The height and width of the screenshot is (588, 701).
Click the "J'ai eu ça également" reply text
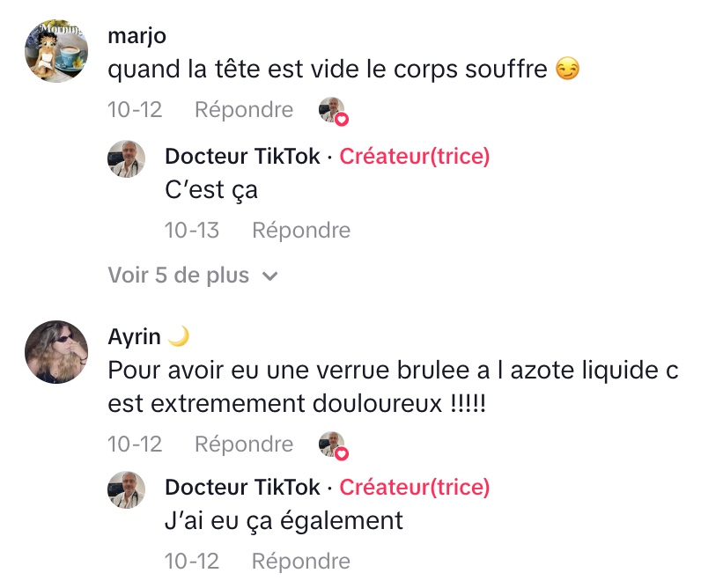pos(284,521)
